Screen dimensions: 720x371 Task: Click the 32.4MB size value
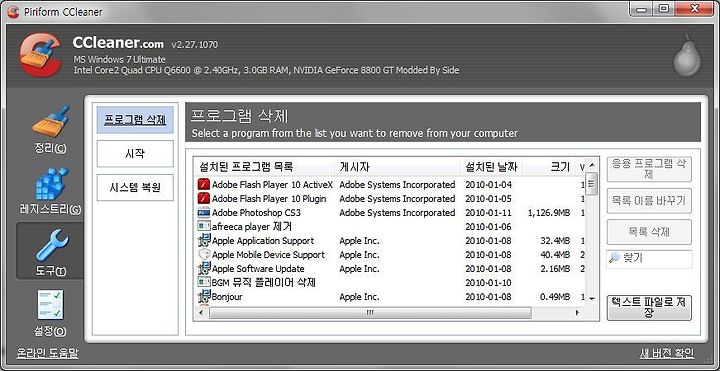click(556, 241)
